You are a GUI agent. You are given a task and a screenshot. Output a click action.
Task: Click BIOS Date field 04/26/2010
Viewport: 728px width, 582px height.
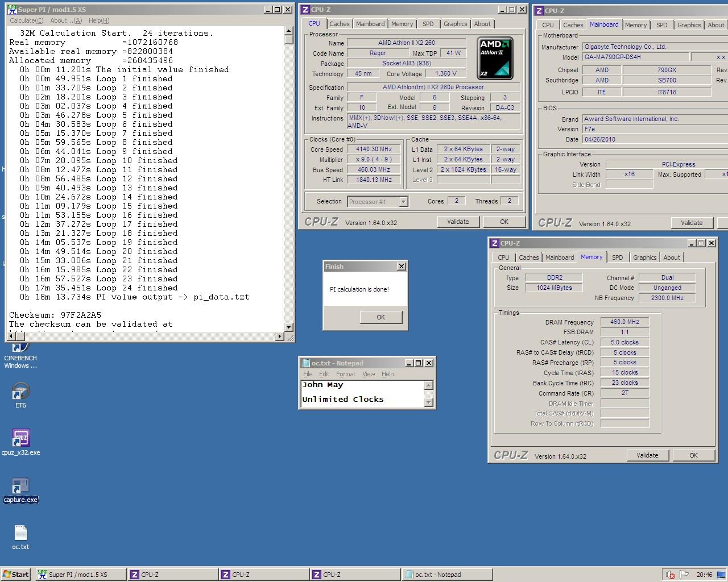[655, 139]
